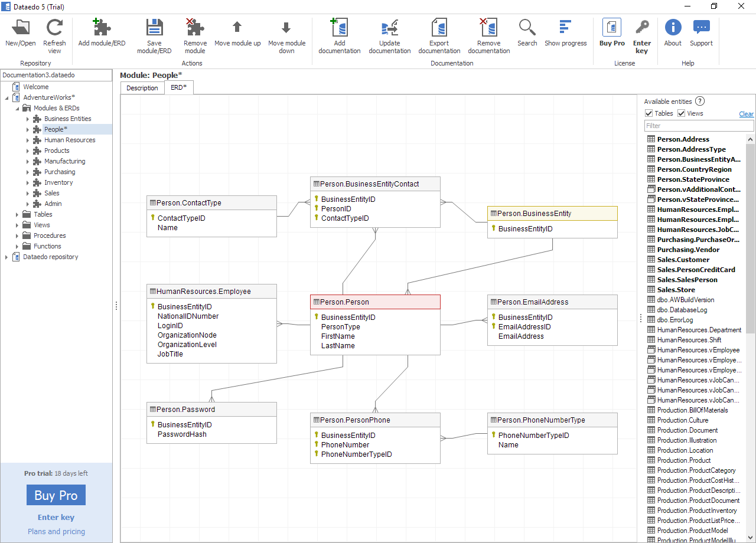The image size is (756, 543).
Task: Select Manufacturing module in tree
Action: [x=64, y=161]
